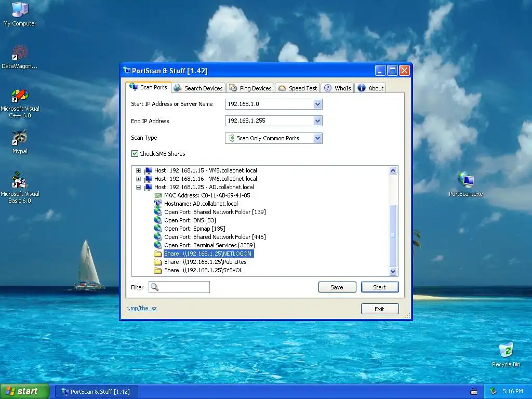The image size is (532, 399).
Task: Select the Share \\192.168.1.25\PublicRes row
Action: tap(205, 262)
